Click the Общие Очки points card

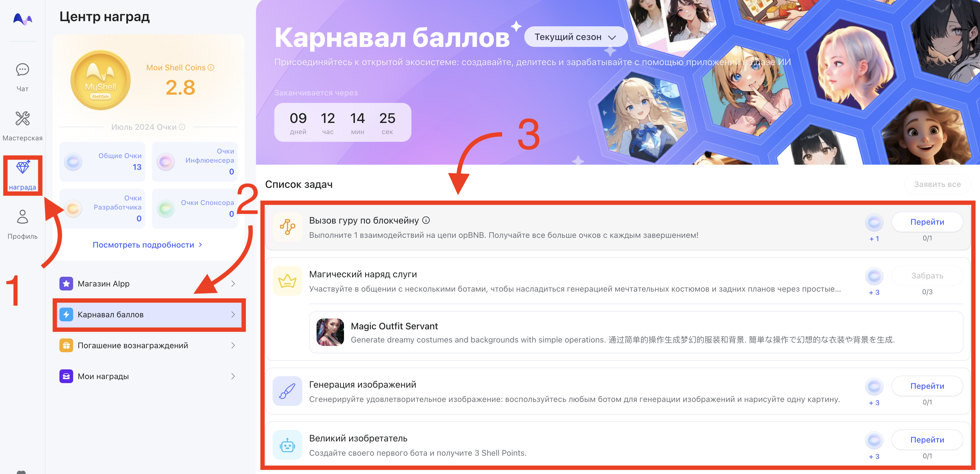pyautogui.click(x=102, y=162)
